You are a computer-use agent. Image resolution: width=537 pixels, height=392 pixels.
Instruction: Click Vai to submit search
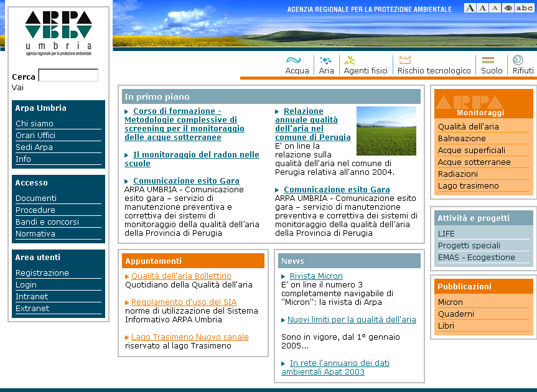(x=17, y=87)
